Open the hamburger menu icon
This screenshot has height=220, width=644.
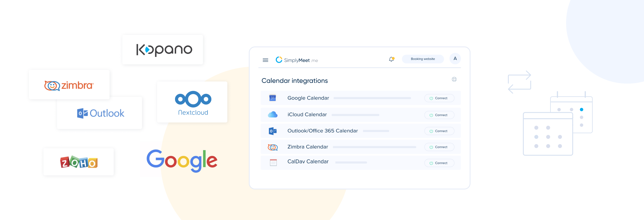265,60
